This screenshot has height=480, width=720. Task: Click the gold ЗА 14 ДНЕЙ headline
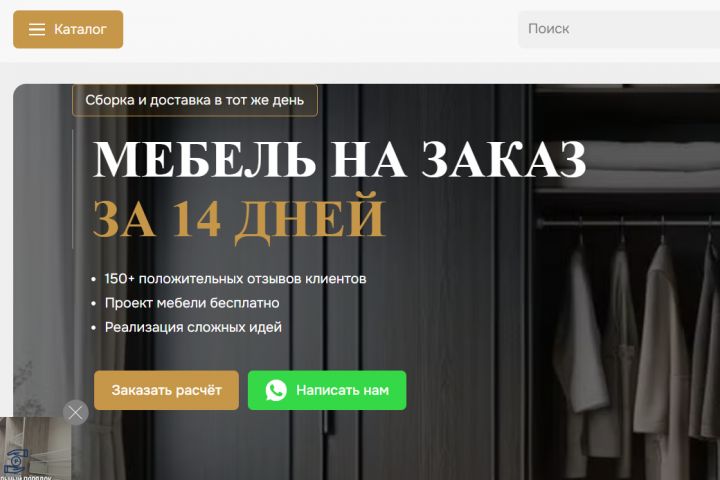coord(238,219)
